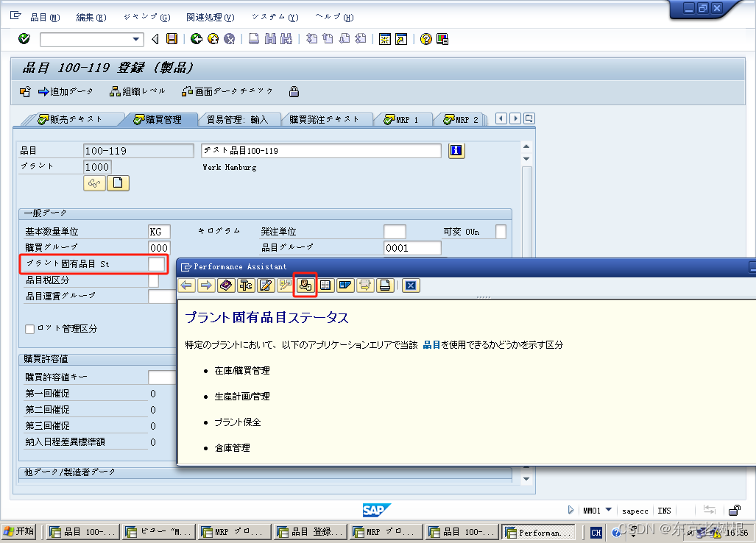
Task: Open the tab list selector icon
Action: (529, 118)
